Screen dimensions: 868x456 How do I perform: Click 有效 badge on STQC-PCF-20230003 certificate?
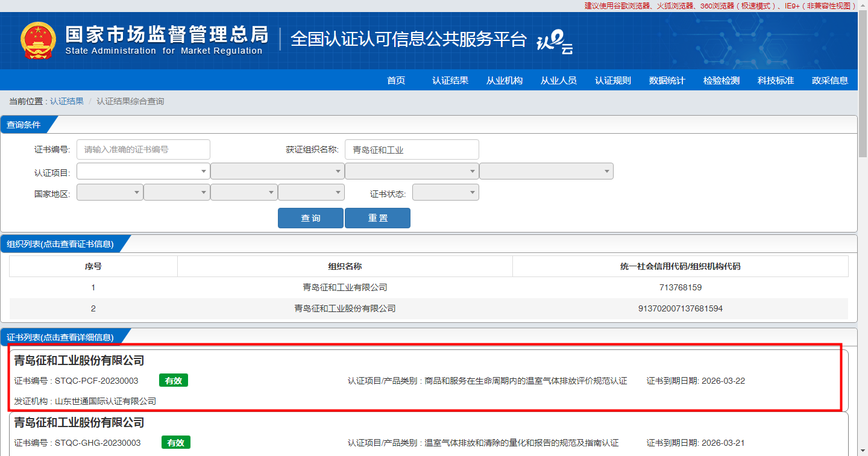tap(174, 381)
